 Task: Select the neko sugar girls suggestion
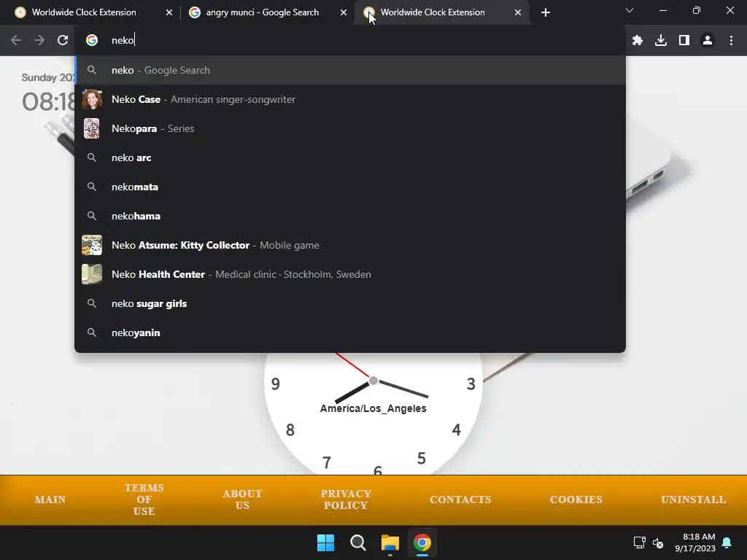point(350,304)
